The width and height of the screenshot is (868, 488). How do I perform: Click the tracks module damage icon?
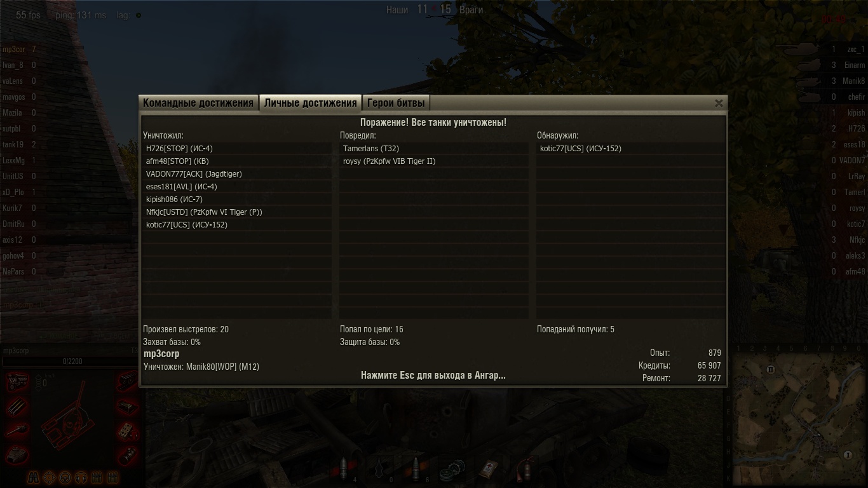pyautogui.click(x=127, y=382)
